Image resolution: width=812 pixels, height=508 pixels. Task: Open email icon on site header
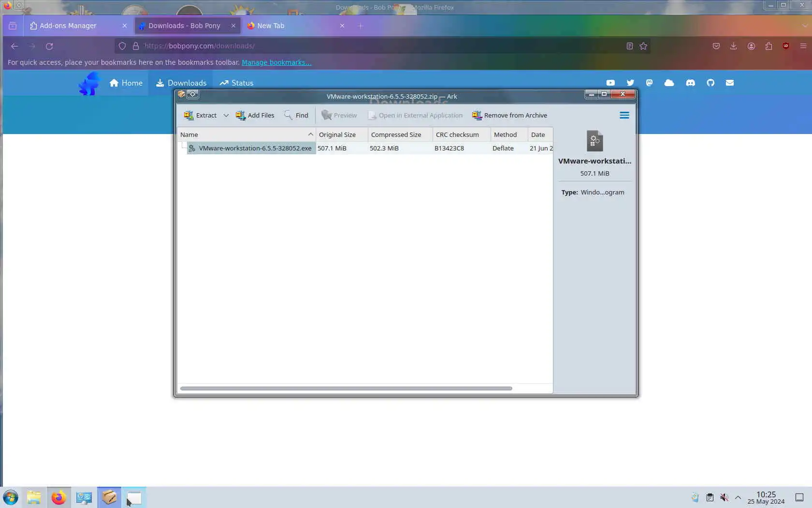[730, 83]
